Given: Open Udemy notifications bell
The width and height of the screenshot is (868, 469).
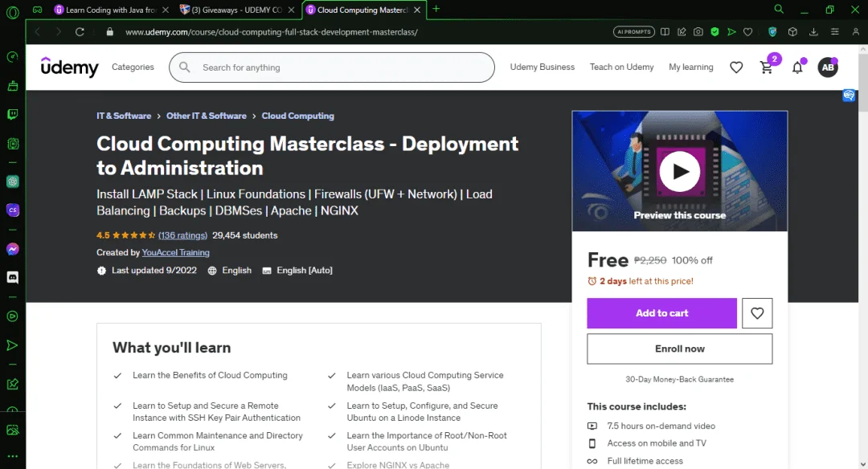Looking at the screenshot, I should (x=797, y=67).
